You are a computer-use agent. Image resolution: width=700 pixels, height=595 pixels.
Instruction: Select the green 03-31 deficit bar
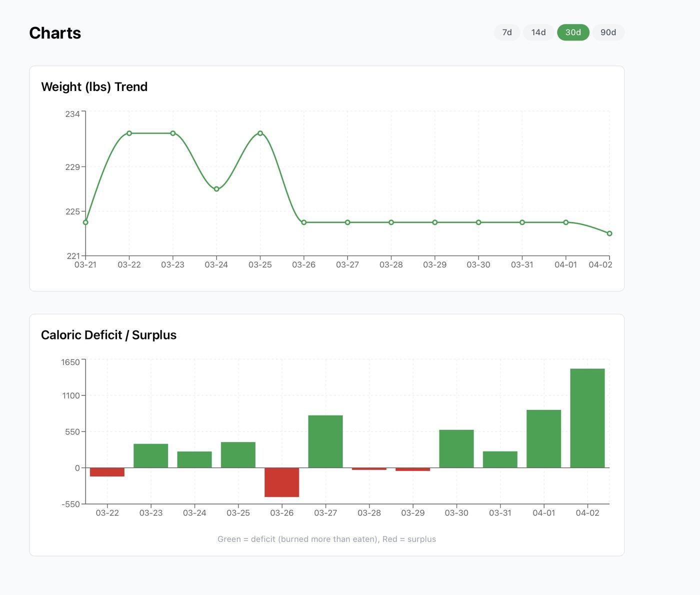point(500,460)
